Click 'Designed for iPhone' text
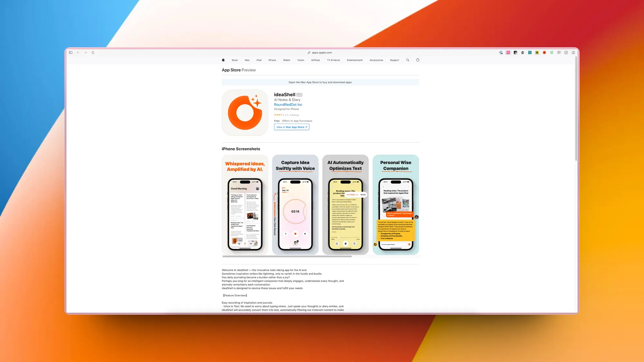 pos(286,109)
